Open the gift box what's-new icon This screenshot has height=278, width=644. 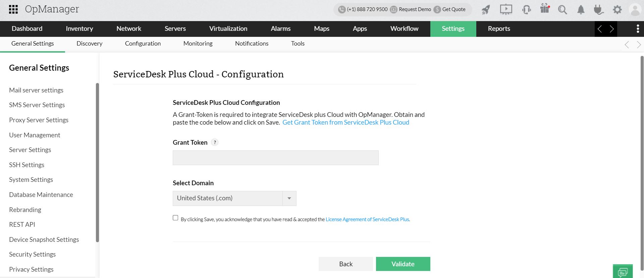[x=545, y=9]
